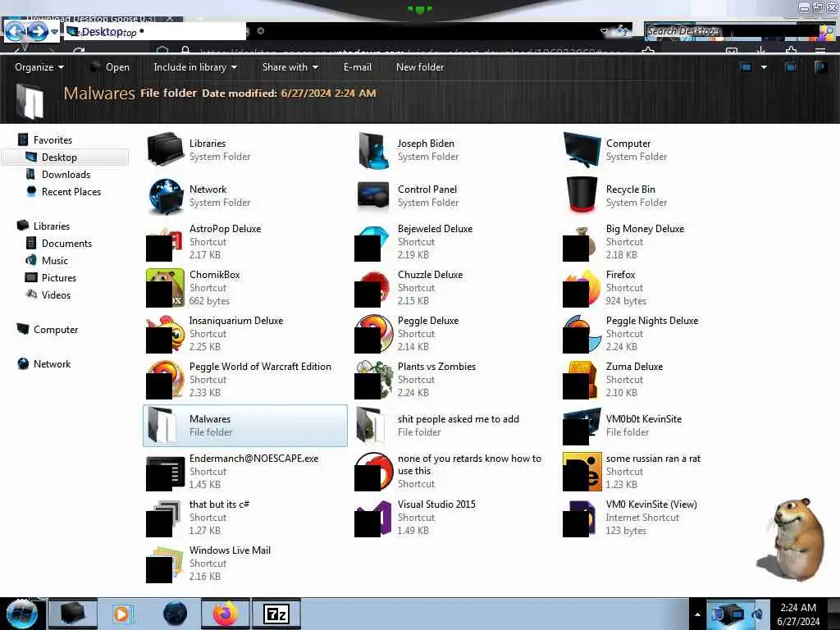Select Peggle World of Warcraft Edition icon
Screen dimensions: 840x630
(165, 379)
